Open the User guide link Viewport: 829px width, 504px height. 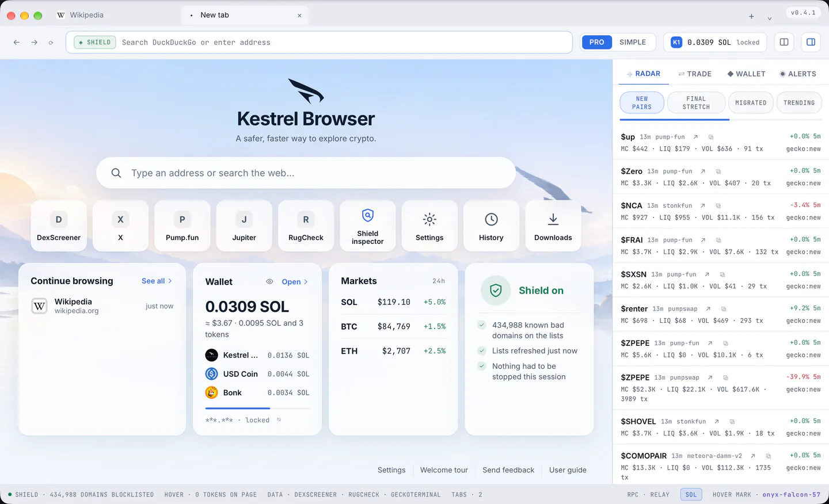coord(568,470)
